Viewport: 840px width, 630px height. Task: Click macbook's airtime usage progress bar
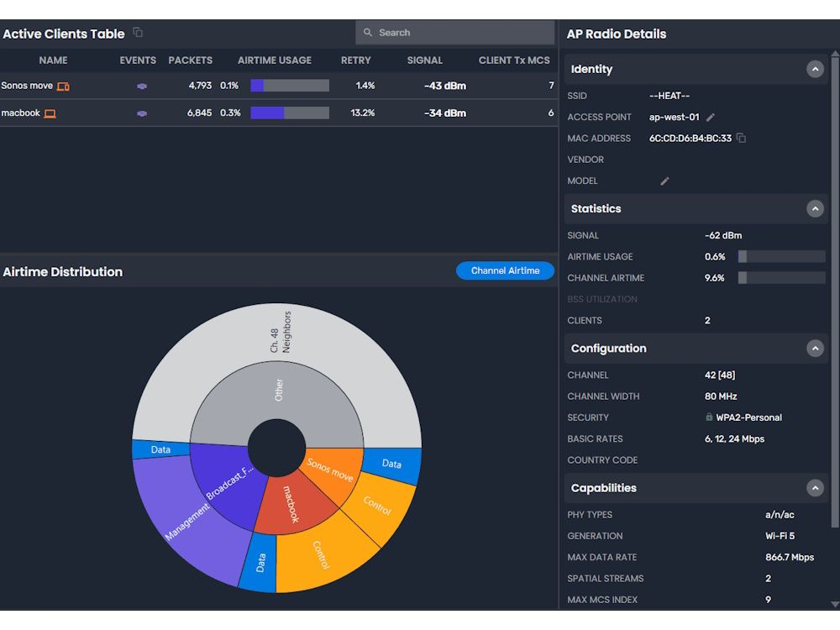(290, 113)
